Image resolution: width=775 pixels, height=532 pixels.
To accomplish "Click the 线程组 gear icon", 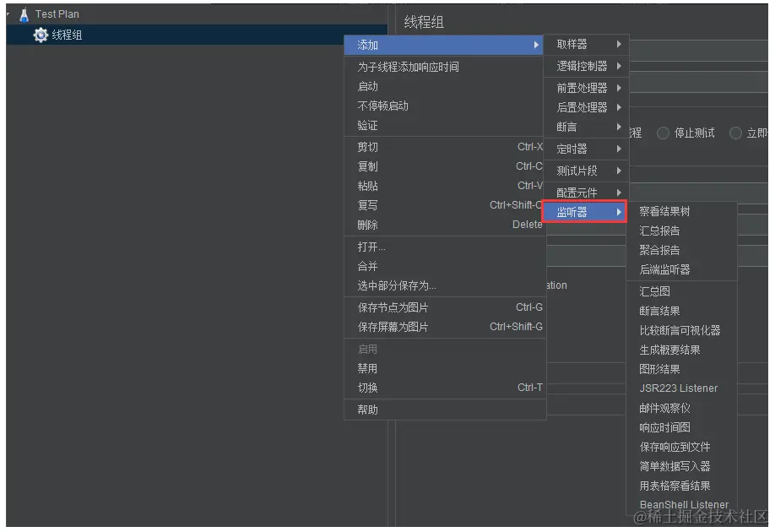I will (41, 35).
